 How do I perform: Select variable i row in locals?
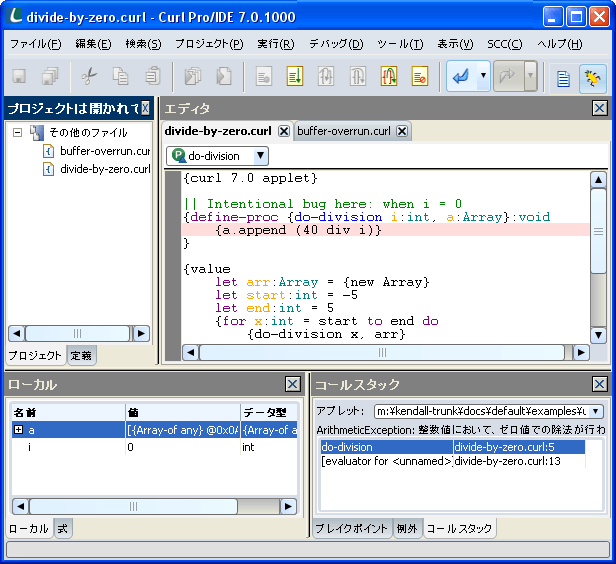pyautogui.click(x=154, y=447)
